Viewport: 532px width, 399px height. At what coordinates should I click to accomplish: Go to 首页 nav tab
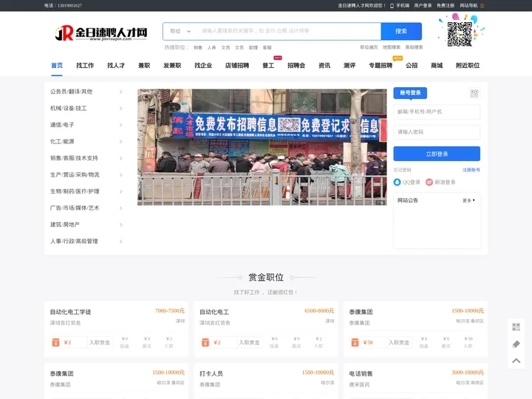click(57, 66)
